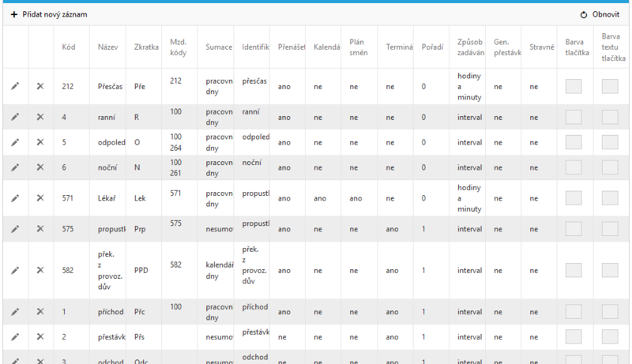
Task: Sort by the Zkratka column header
Action: coord(146,47)
